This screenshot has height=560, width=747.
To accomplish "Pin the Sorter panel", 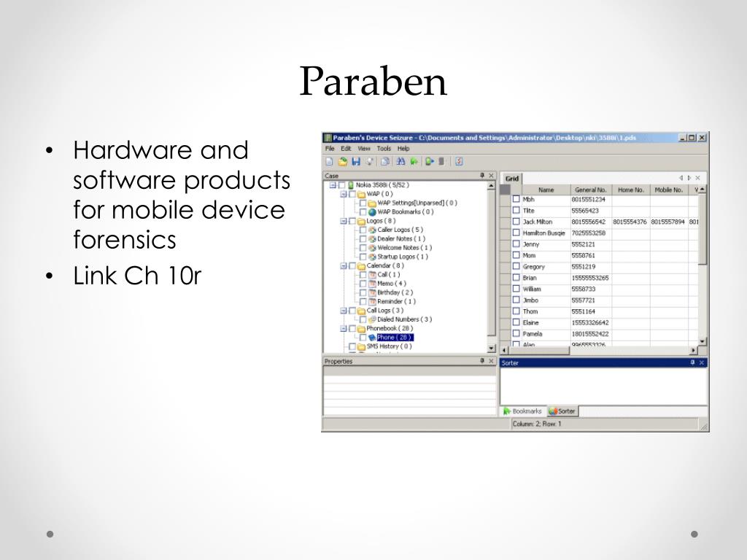I will coord(693,363).
